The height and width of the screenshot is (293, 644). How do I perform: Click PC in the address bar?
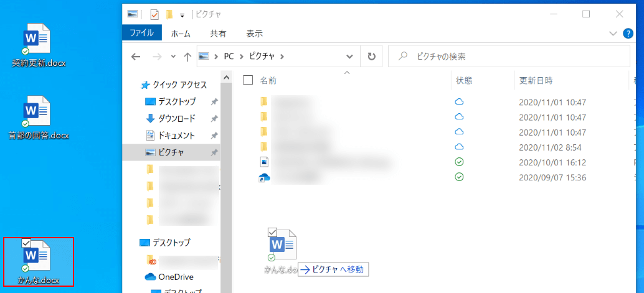pos(229,56)
